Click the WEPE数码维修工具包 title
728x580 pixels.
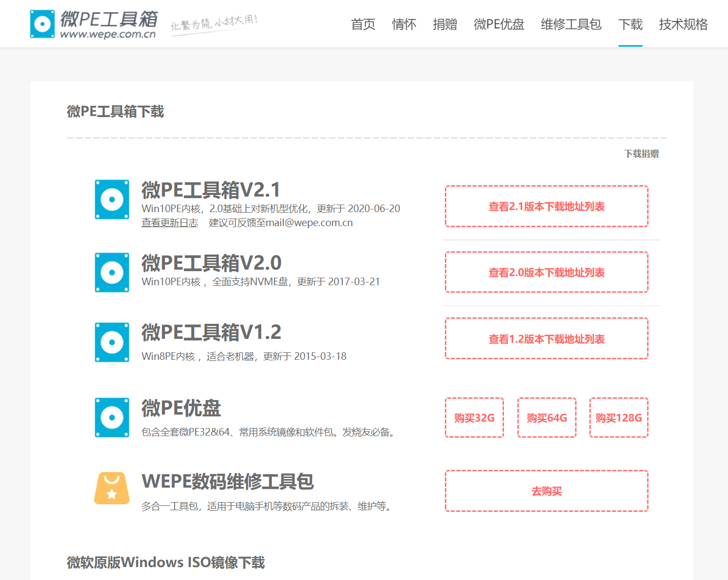tap(228, 481)
